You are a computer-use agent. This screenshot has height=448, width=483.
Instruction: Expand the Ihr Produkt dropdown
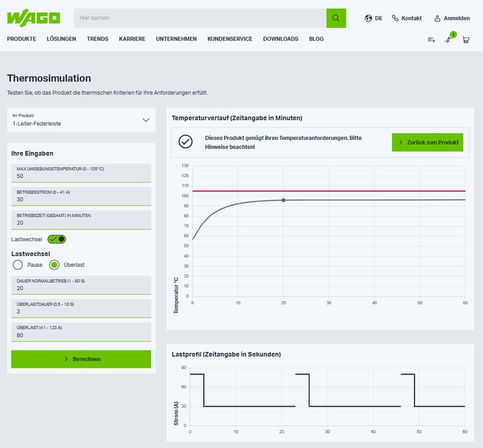(81, 120)
